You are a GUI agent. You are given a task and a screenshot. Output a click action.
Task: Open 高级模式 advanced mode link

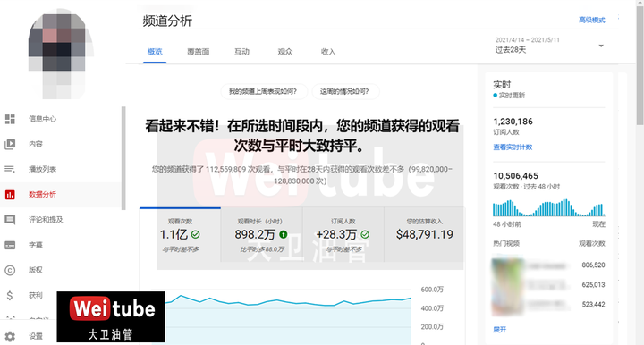[x=592, y=20]
